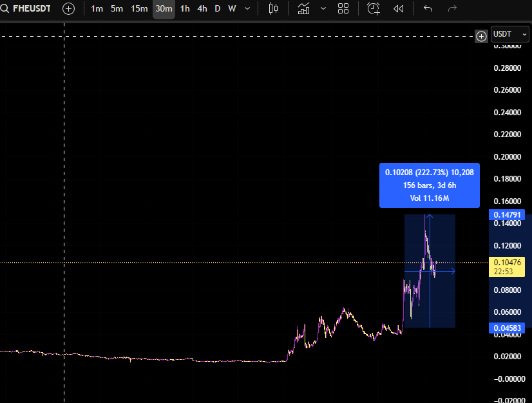Click the 0.28000 price scale value

(508, 68)
